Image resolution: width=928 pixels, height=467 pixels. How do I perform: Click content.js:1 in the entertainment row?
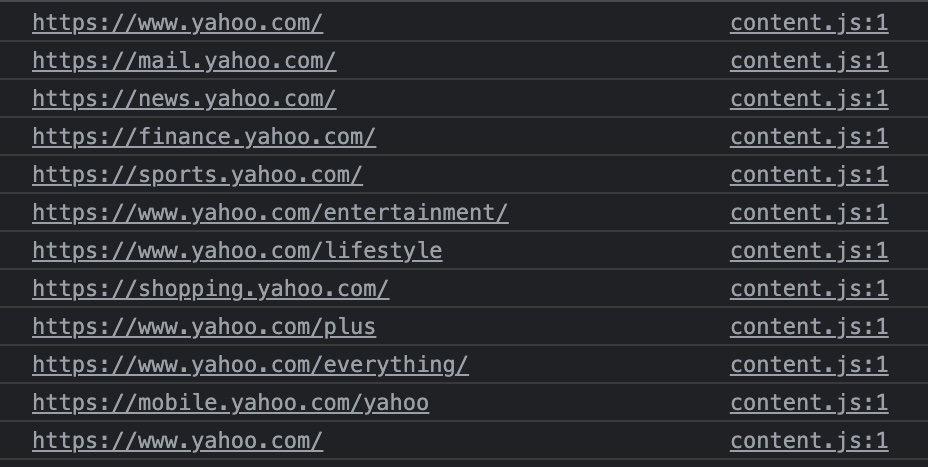(x=809, y=213)
